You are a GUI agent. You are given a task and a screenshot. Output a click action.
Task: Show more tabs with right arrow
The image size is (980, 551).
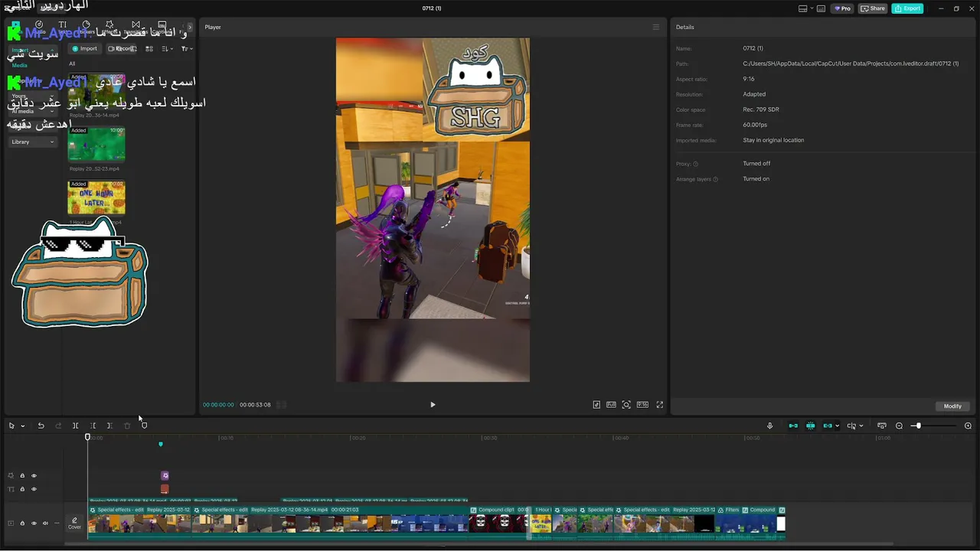[190, 28]
